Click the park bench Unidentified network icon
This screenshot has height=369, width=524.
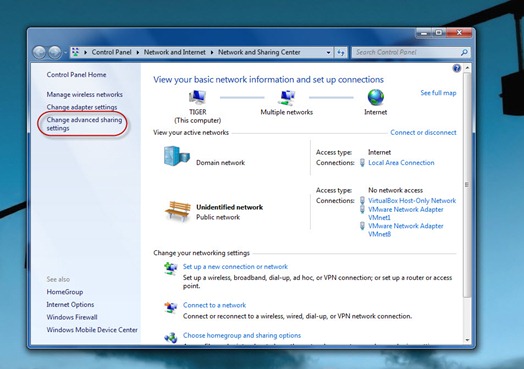click(x=177, y=211)
